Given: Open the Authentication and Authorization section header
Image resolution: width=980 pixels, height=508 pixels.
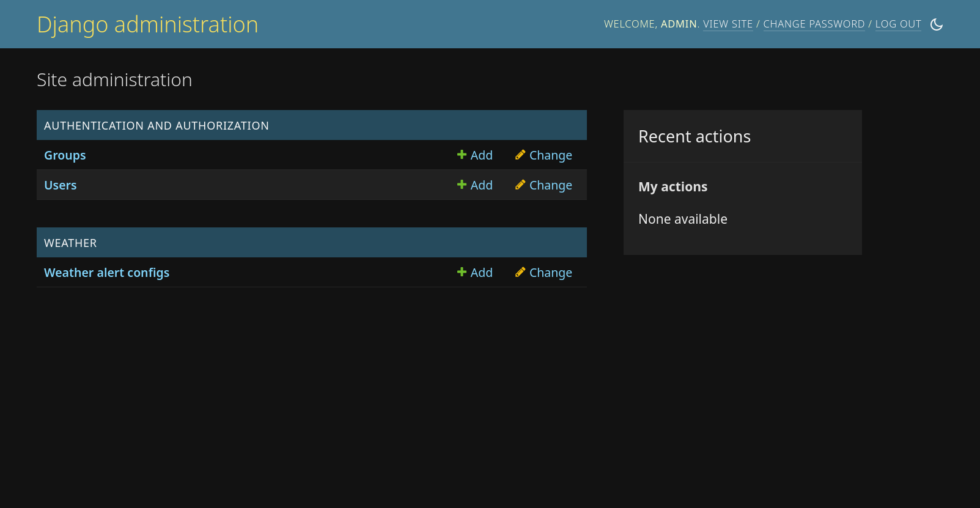Looking at the screenshot, I should pos(157,125).
